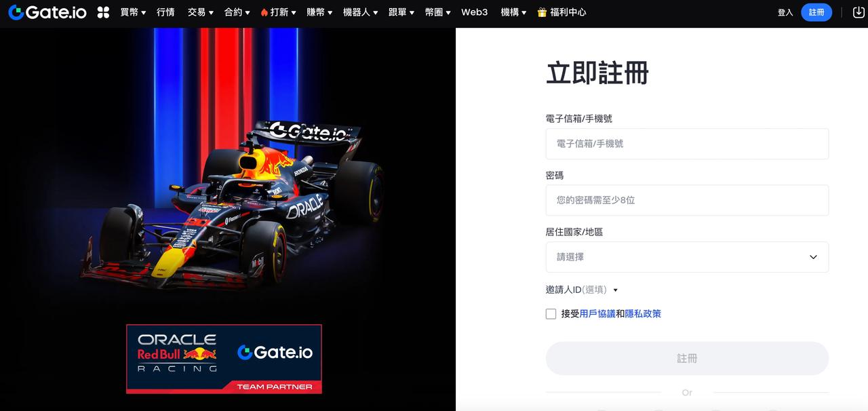
Task: Open the 交易 dropdown menu
Action: [201, 12]
